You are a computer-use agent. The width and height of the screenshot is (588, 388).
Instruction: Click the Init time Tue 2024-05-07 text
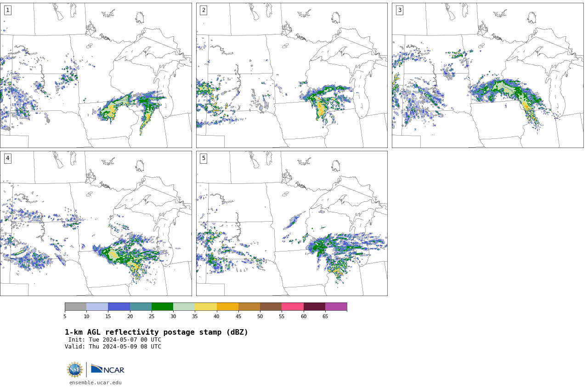(x=115, y=340)
